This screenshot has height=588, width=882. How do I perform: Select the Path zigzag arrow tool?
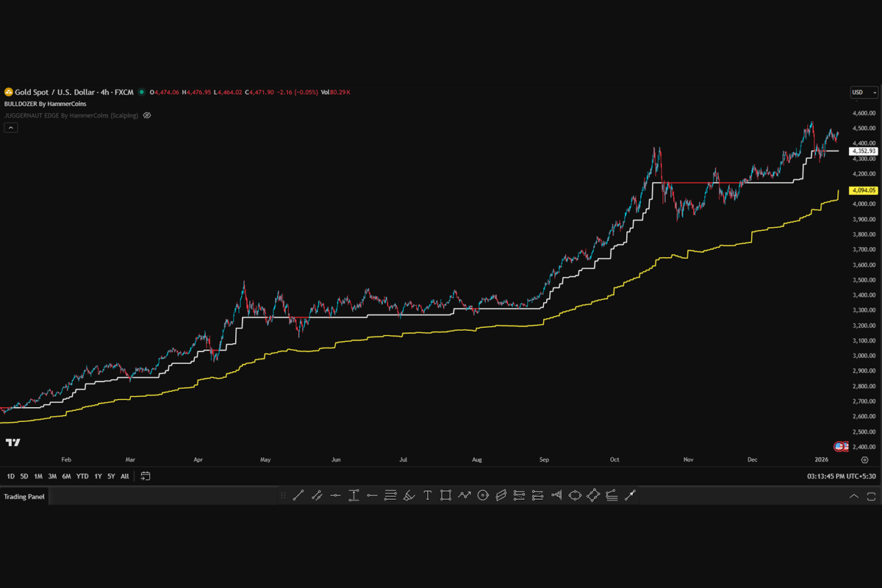click(x=464, y=495)
